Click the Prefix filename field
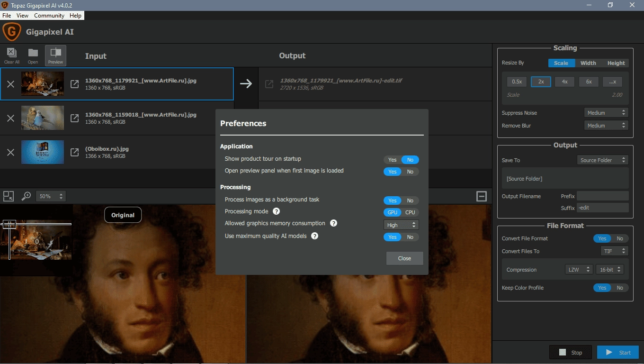The image size is (644, 364). pos(602,196)
